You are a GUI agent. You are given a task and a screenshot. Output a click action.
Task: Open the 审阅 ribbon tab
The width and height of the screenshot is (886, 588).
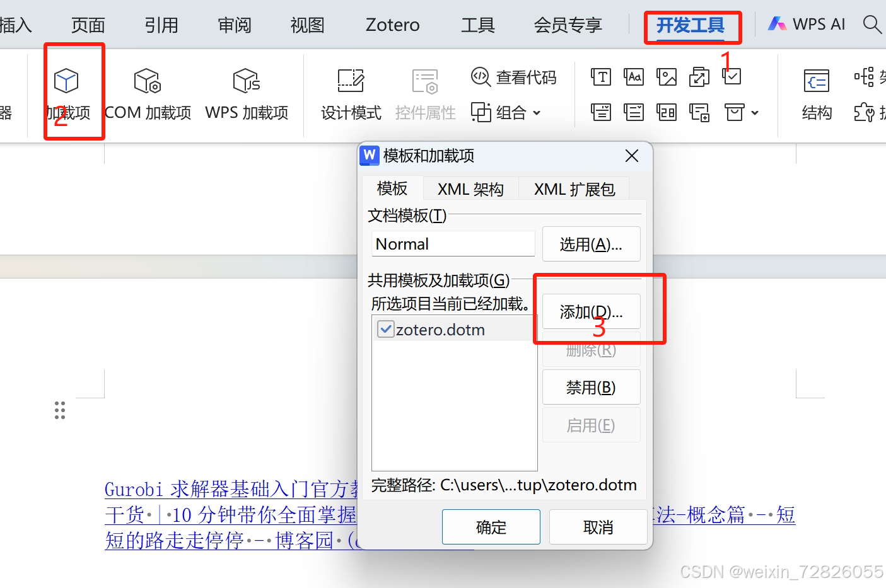[235, 25]
